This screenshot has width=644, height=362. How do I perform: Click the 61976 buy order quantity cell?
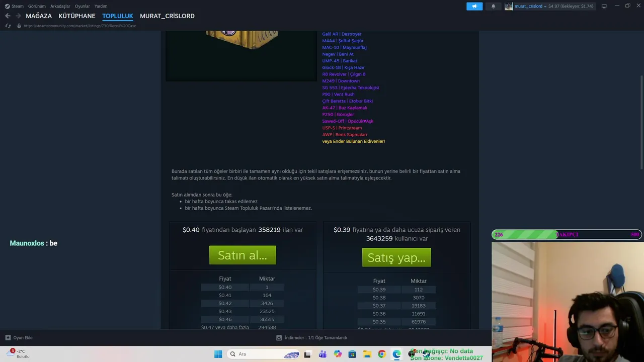pyautogui.click(x=419, y=322)
